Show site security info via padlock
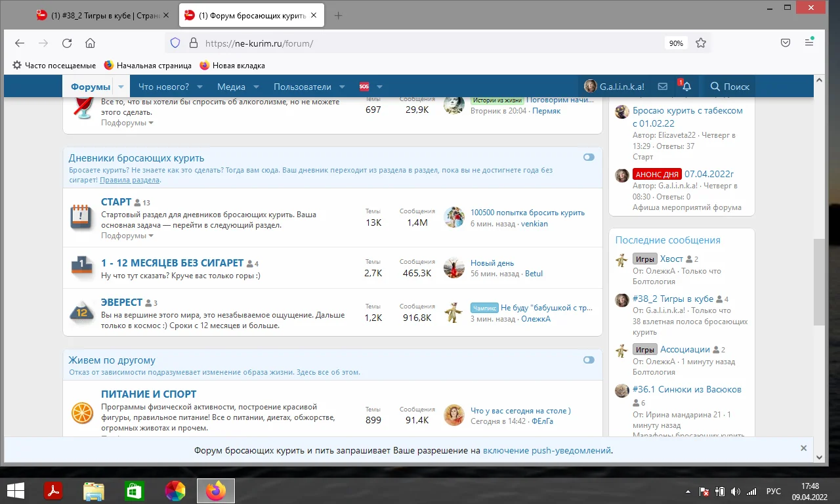Viewport: 840px width, 504px height. tap(193, 43)
